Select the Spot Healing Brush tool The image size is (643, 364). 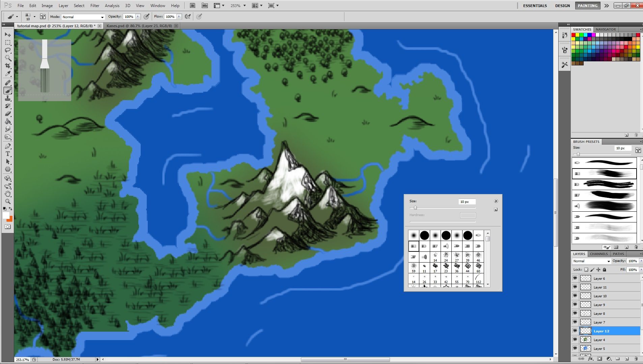pyautogui.click(x=8, y=83)
